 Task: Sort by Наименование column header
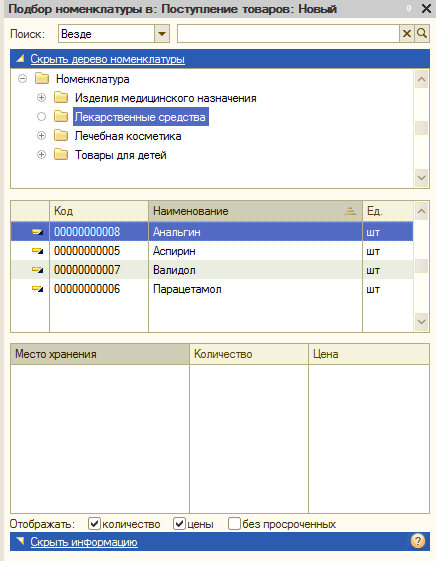pos(255,211)
